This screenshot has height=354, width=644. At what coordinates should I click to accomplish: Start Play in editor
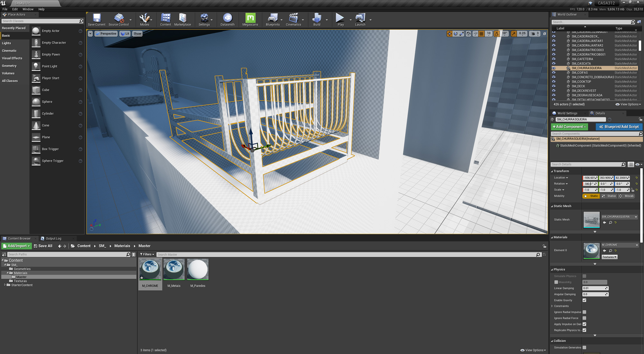[340, 20]
